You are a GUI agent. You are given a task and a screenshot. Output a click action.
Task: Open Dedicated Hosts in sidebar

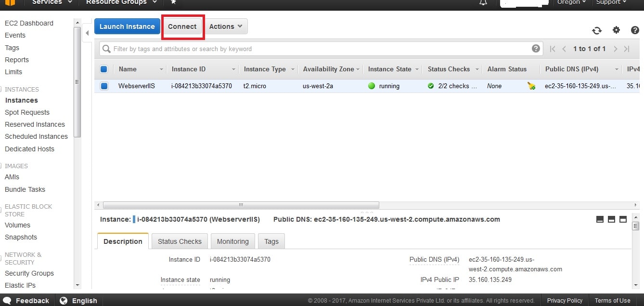(29, 149)
